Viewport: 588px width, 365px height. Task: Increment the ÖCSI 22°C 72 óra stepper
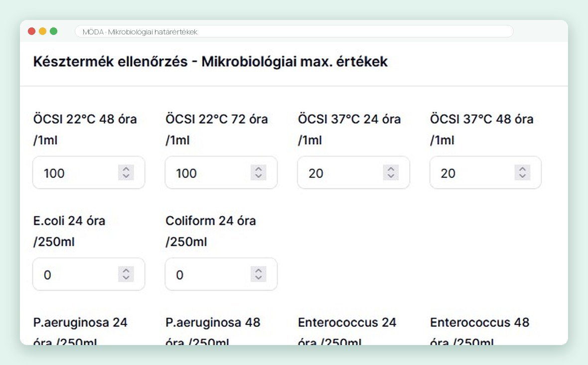pos(259,169)
